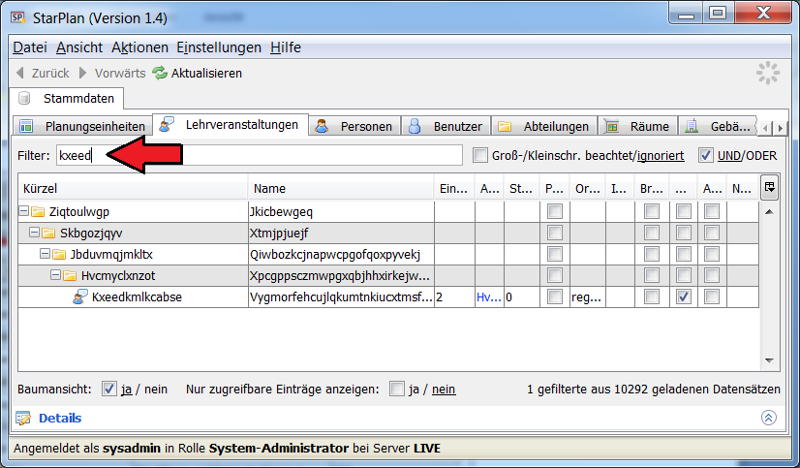Collapse the Ziqtoulwgp tree node

[x=23, y=211]
